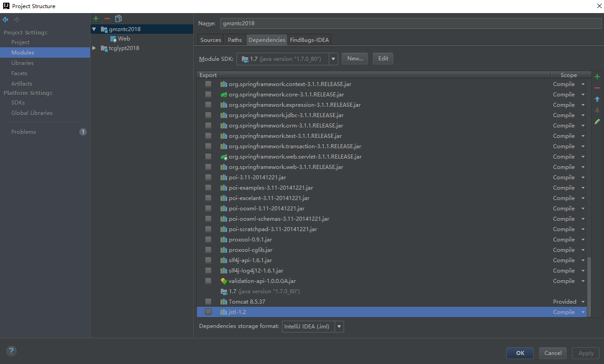The height and width of the screenshot is (364, 604).
Task: Open scope dropdown for slf4j-api-1.6.1.jar
Action: pyautogui.click(x=583, y=260)
